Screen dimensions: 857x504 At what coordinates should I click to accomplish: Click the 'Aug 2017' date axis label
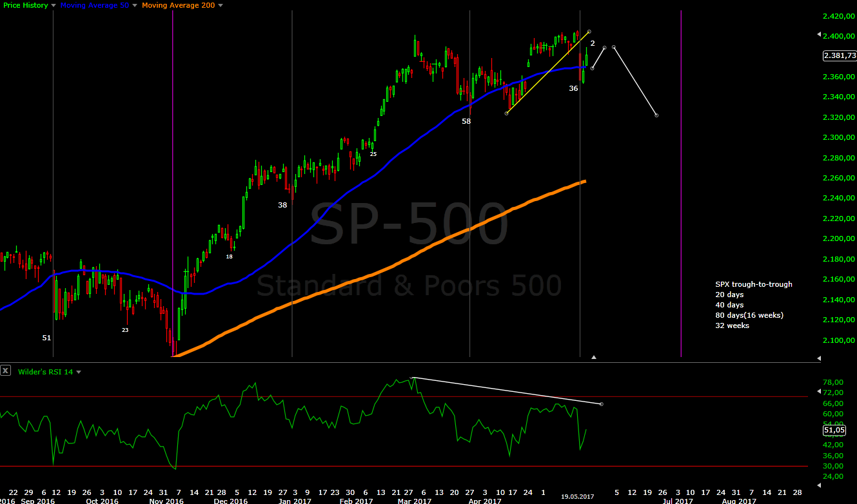[x=740, y=501]
